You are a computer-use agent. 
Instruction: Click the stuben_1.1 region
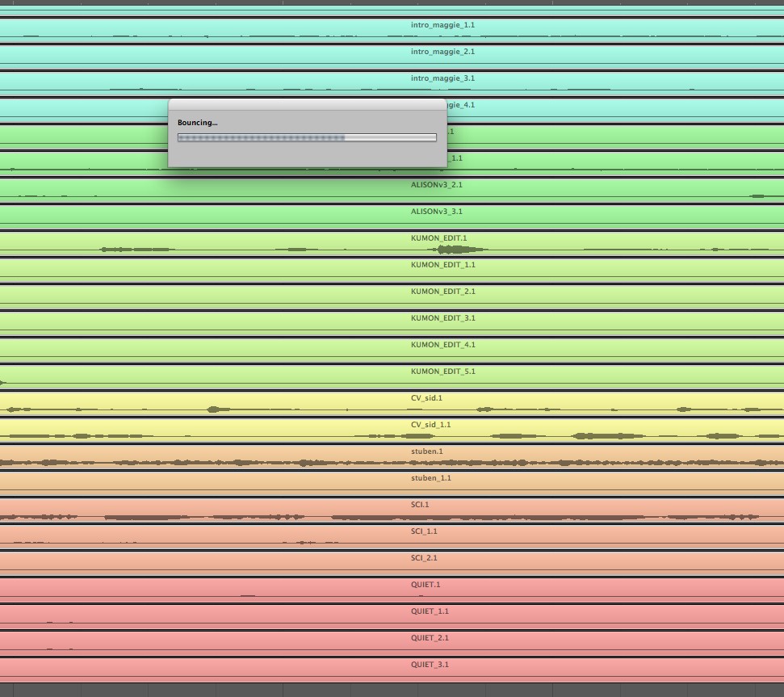(x=430, y=483)
